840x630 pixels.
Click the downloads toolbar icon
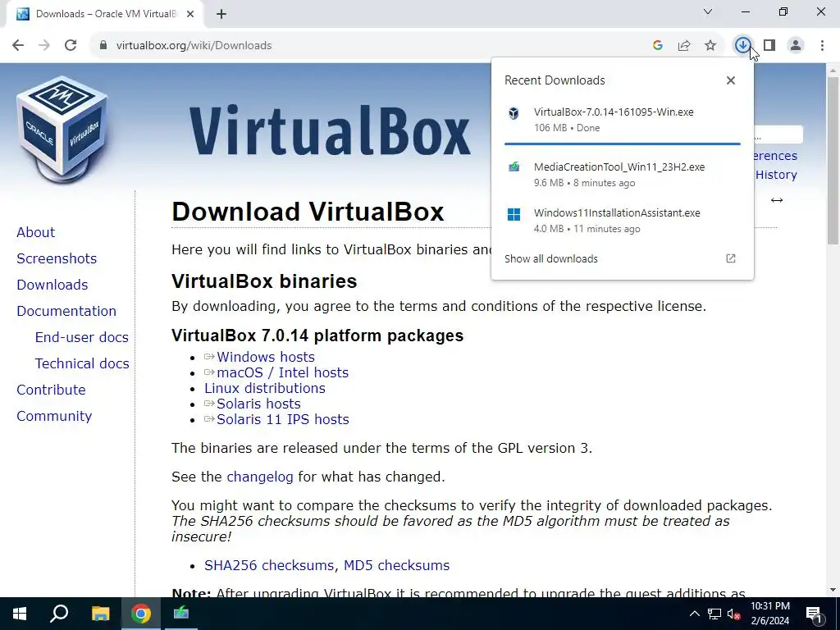(x=742, y=46)
